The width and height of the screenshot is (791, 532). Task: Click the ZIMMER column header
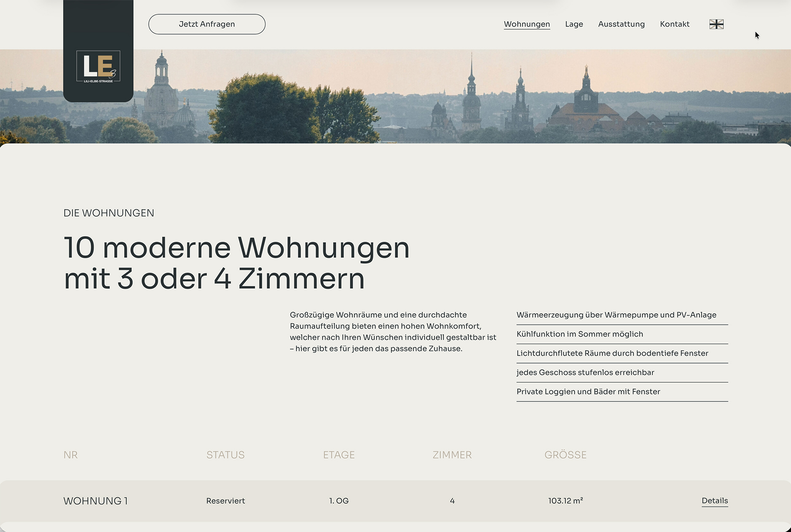point(452,455)
